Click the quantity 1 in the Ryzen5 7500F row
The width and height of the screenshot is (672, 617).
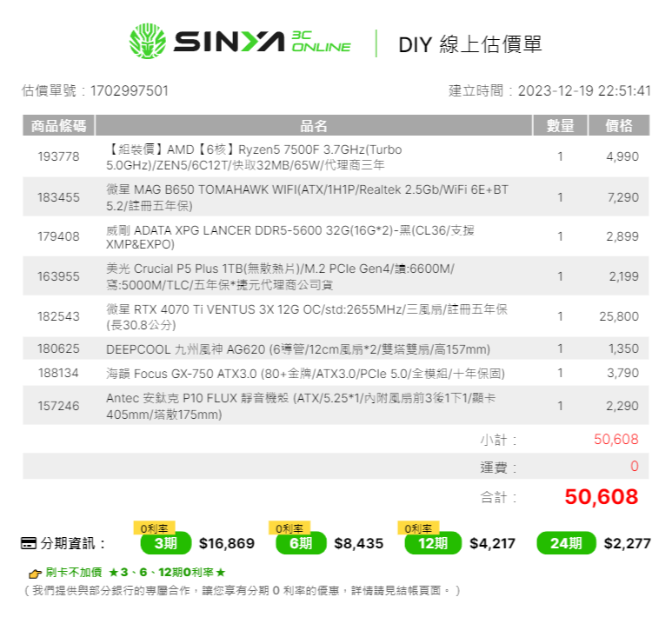point(560,156)
